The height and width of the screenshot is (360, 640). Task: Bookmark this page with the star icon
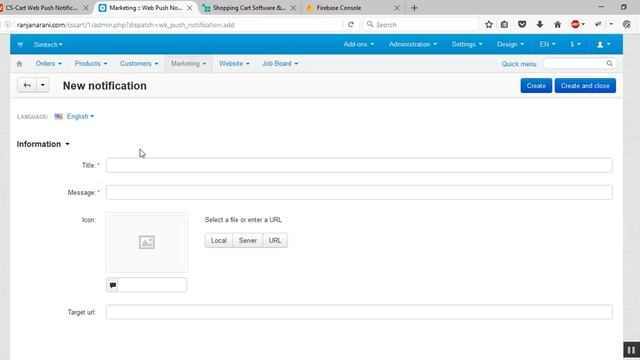tap(489, 24)
